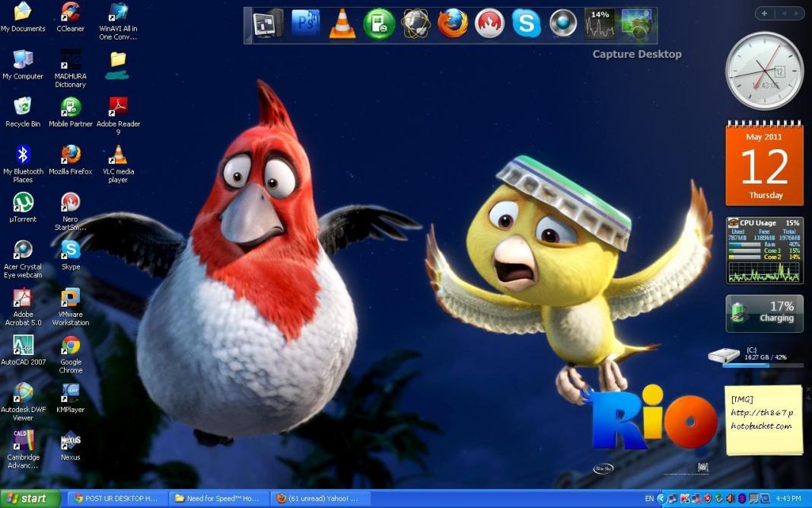Expand hidden system tray icons arrow

[x=661, y=499]
